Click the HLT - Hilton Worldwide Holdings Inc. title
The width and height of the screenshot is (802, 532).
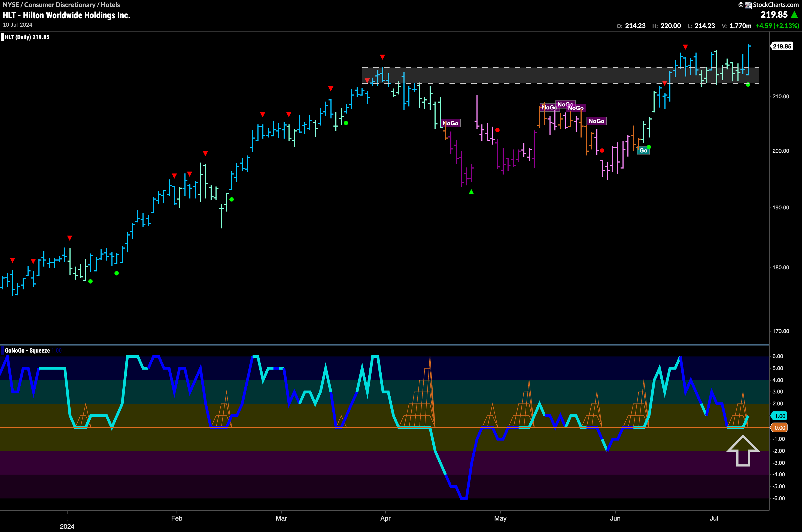tap(66, 15)
